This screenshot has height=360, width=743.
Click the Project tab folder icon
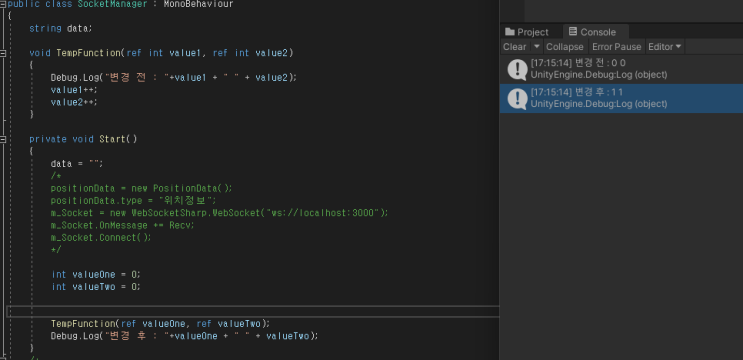coord(510,32)
